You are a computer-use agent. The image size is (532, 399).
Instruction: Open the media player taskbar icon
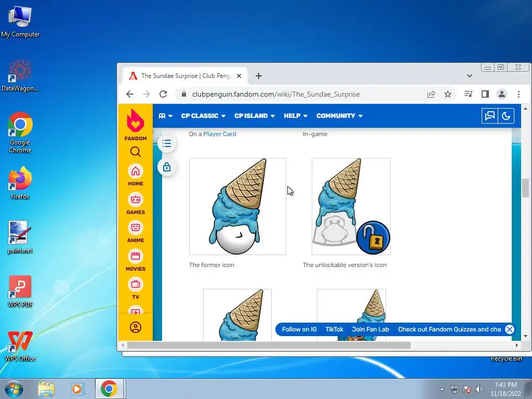77,389
